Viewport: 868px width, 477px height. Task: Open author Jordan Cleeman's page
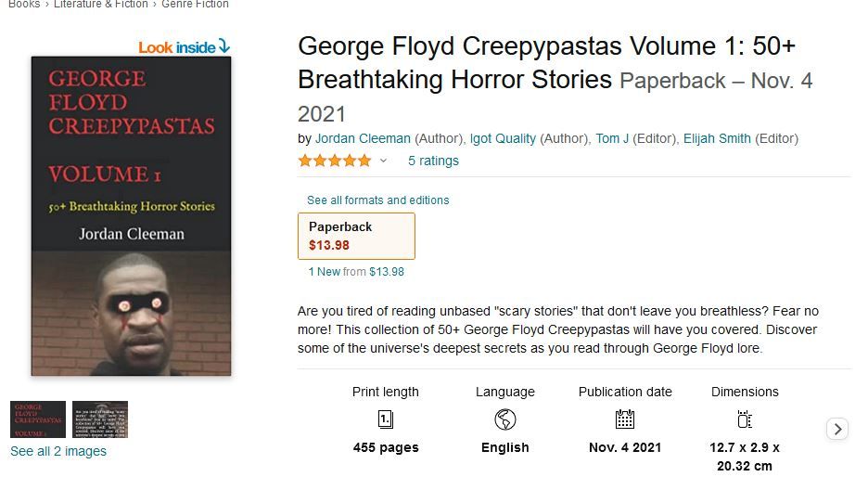pyautogui.click(x=363, y=138)
